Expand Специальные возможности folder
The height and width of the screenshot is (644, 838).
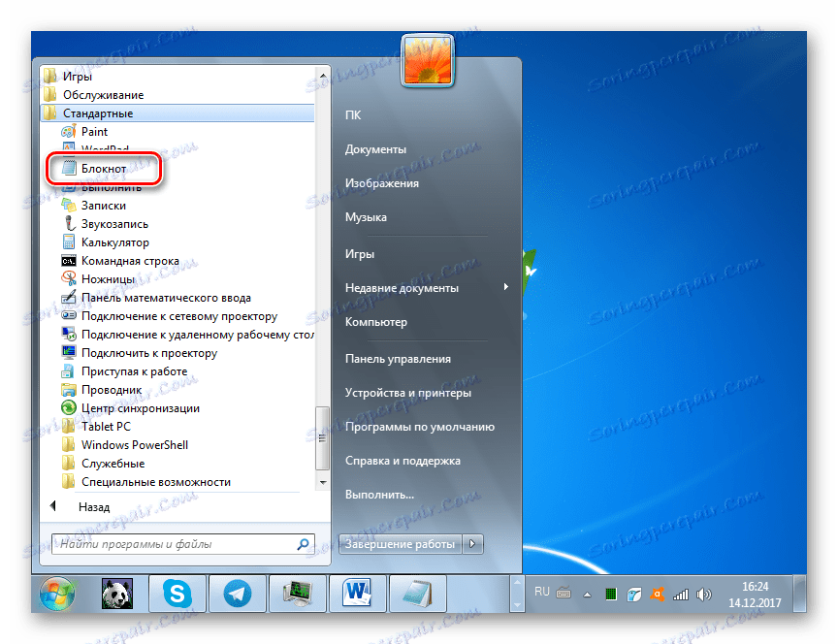[146, 482]
